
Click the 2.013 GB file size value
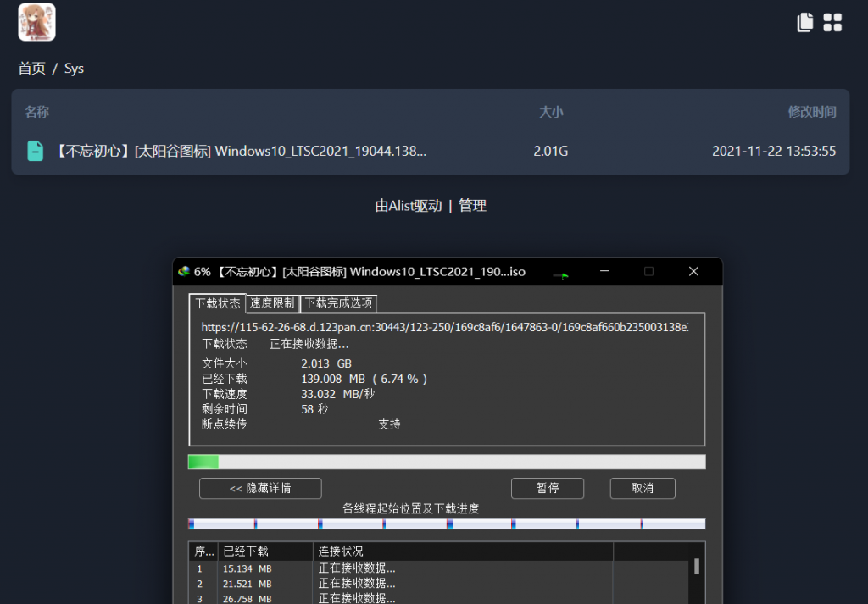(326, 363)
